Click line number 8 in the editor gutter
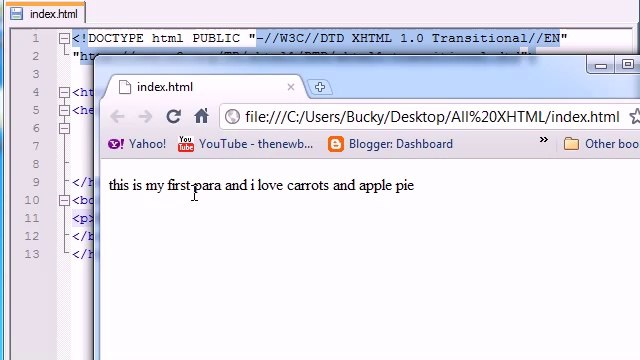Screen dimensions: 640x360 36,164
